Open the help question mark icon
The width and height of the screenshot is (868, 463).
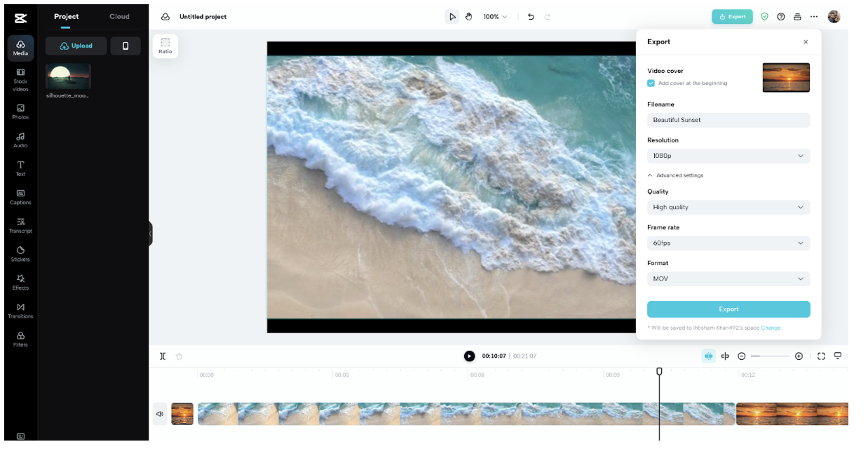pyautogui.click(x=781, y=16)
